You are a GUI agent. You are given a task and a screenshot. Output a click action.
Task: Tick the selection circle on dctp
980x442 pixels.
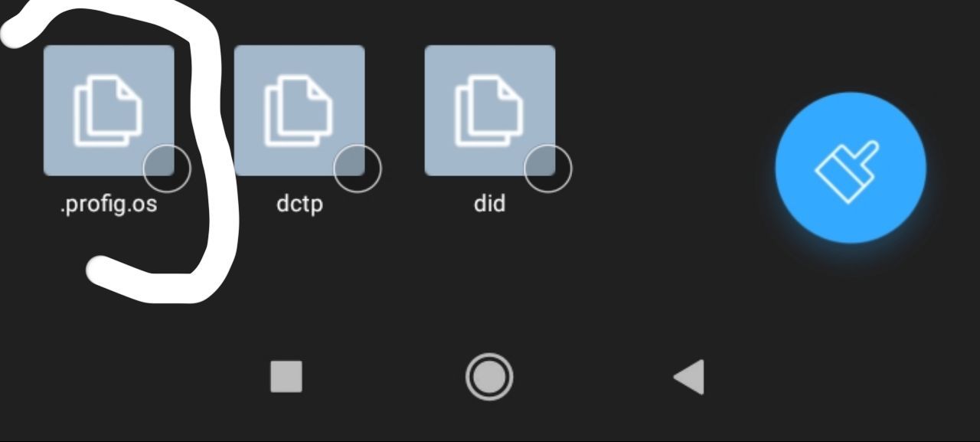click(x=358, y=169)
